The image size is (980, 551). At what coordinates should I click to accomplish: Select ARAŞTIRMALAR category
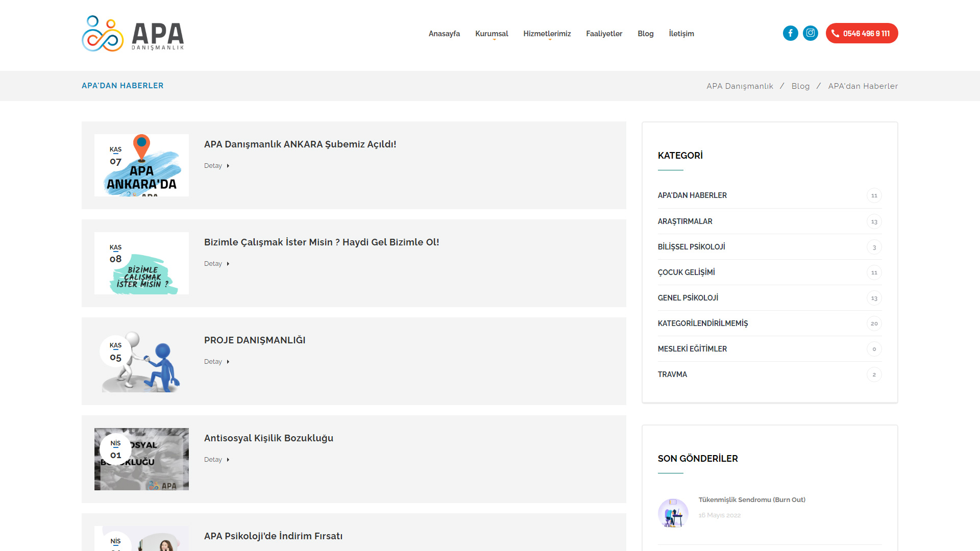pos(685,221)
